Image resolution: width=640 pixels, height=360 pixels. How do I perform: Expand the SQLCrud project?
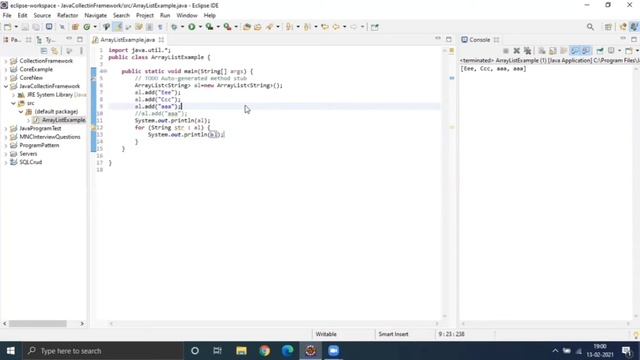tap(6, 162)
